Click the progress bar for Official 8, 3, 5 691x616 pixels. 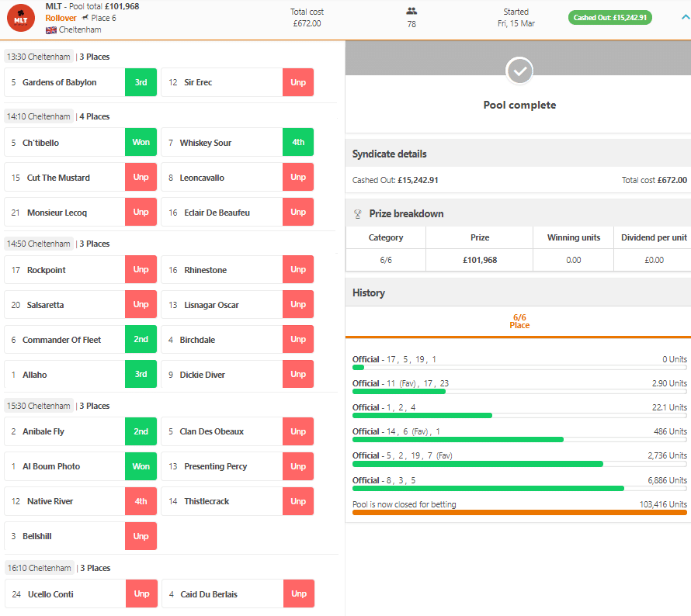[x=488, y=489]
